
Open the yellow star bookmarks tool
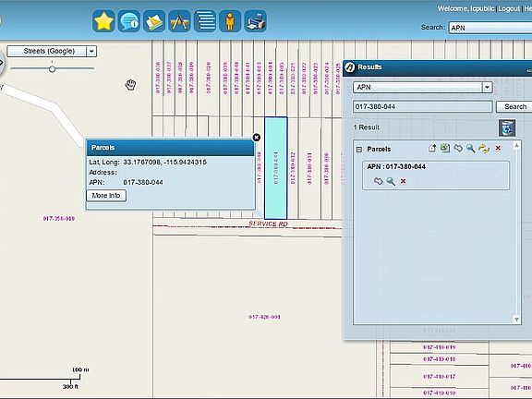click(x=103, y=21)
